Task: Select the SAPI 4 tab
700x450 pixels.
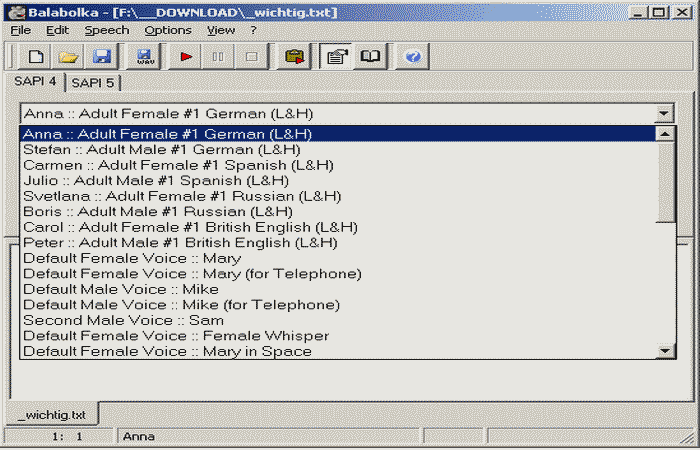Action: (35, 82)
